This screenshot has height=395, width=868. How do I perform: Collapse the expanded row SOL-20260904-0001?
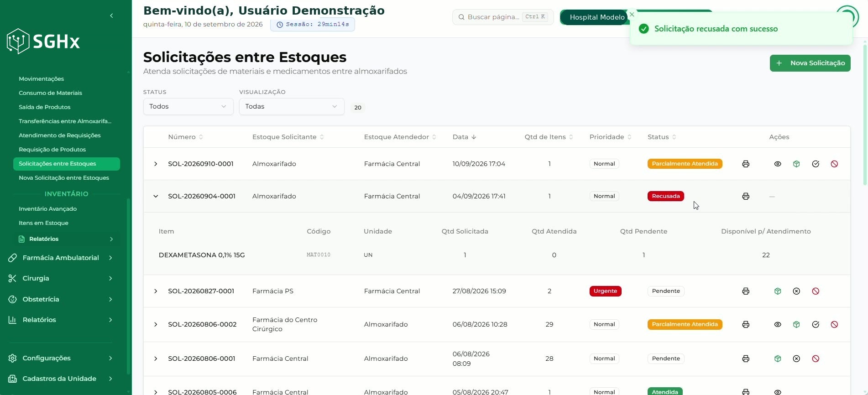(x=156, y=196)
